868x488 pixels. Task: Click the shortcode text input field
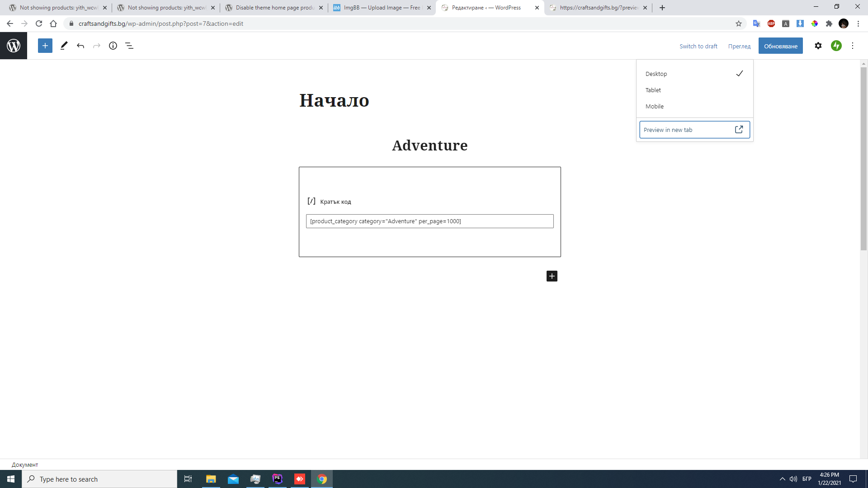pos(429,221)
